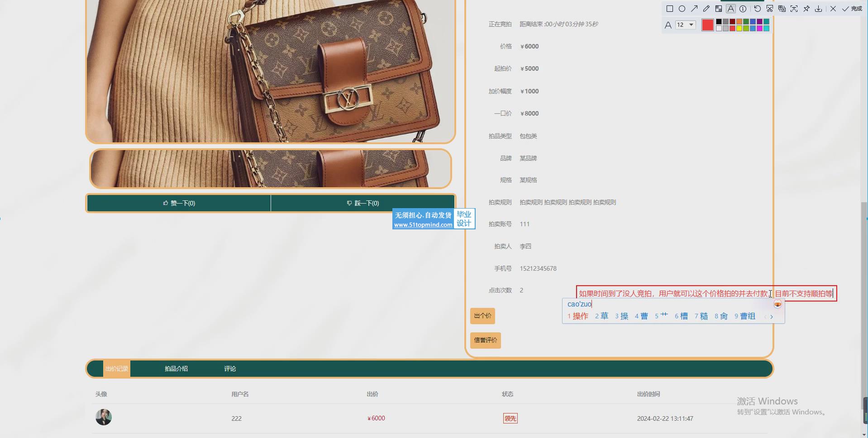Finish the screenshot with 完成
The width and height of the screenshot is (868, 438).
pos(852,9)
